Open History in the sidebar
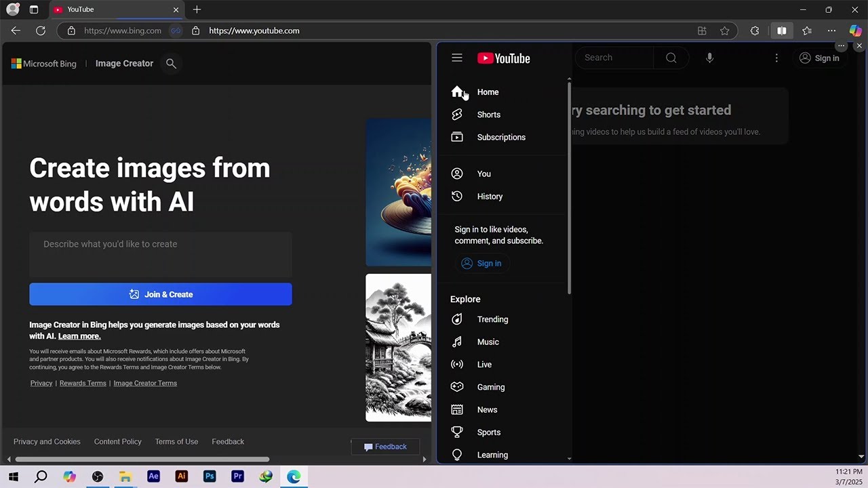Image resolution: width=868 pixels, height=488 pixels. [x=502, y=197]
